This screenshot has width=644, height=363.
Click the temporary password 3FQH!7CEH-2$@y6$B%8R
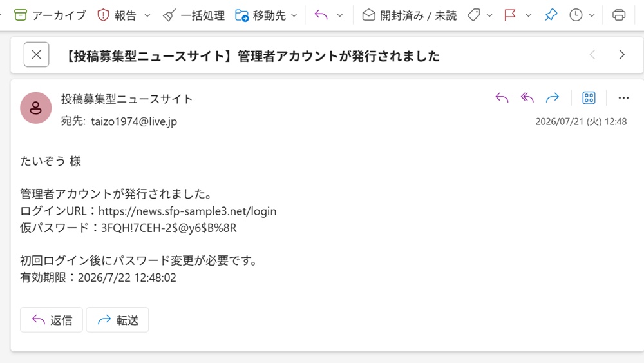tap(169, 228)
